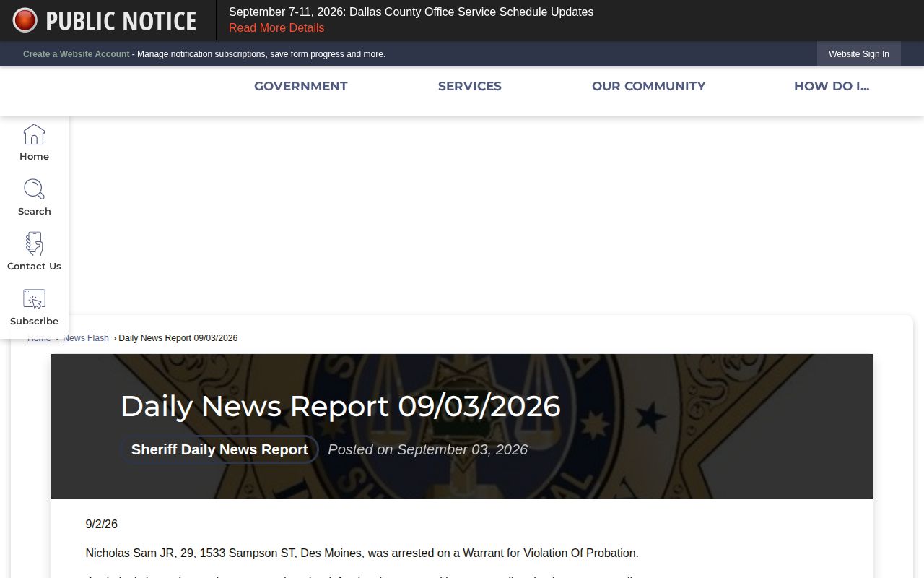The image size is (924, 578).
Task: Click the Daily News Report 09/03/2026 headline
Action: (x=340, y=406)
